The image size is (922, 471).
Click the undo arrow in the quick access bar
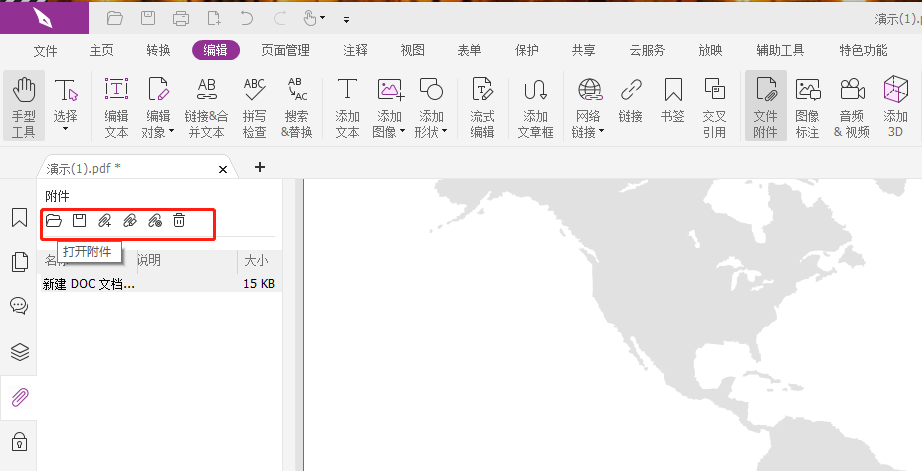(246, 18)
